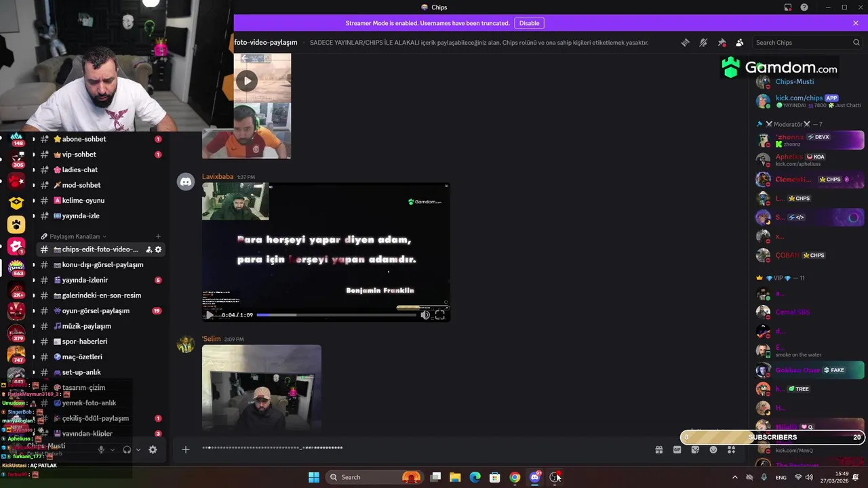
Task: Open the Discord inbox icon in title bar
Action: click(788, 7)
